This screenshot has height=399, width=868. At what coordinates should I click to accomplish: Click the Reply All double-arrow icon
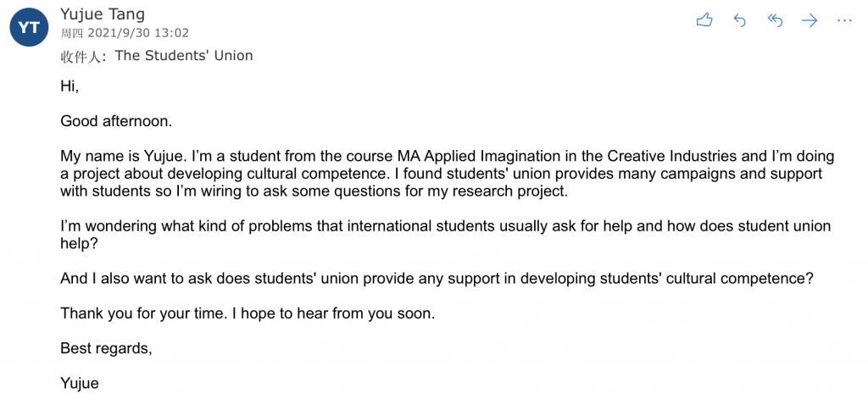click(775, 20)
